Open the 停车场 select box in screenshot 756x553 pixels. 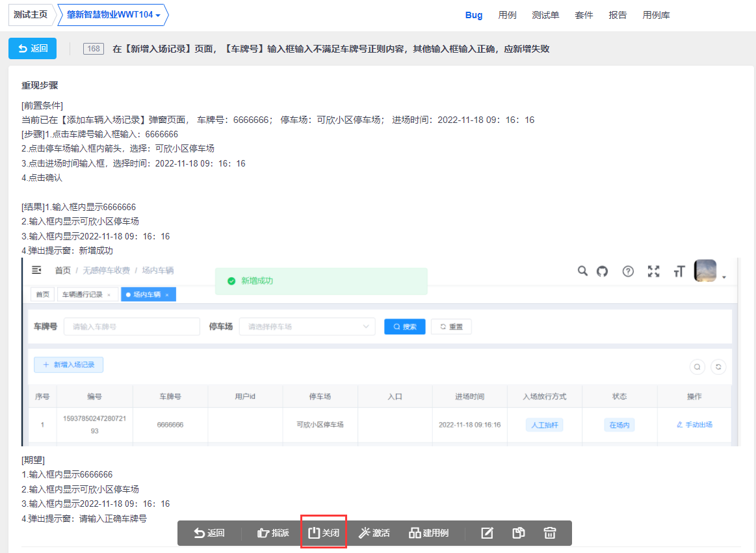coord(307,327)
